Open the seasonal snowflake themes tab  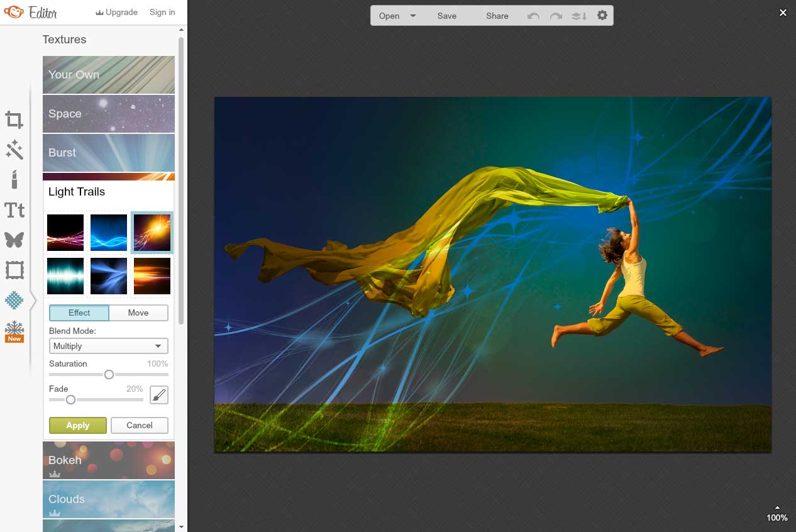tap(14, 330)
